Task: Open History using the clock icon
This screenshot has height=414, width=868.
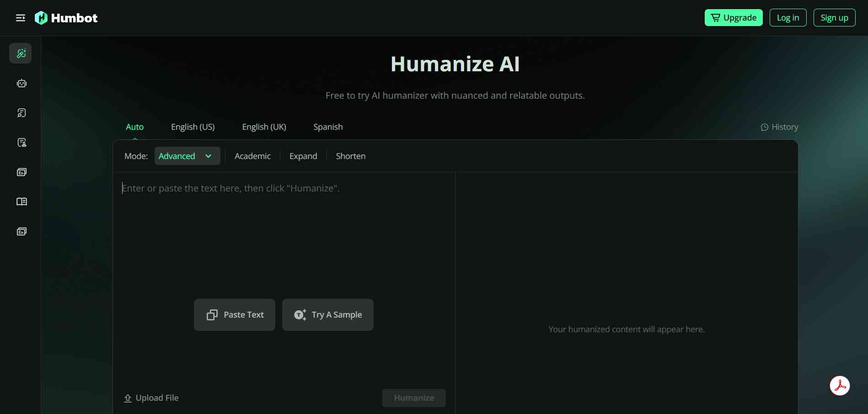Action: pyautogui.click(x=779, y=127)
